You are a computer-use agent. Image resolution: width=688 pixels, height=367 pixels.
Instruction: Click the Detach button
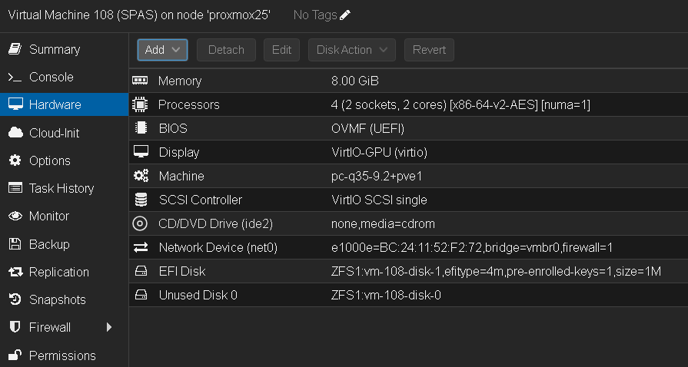pyautogui.click(x=226, y=50)
